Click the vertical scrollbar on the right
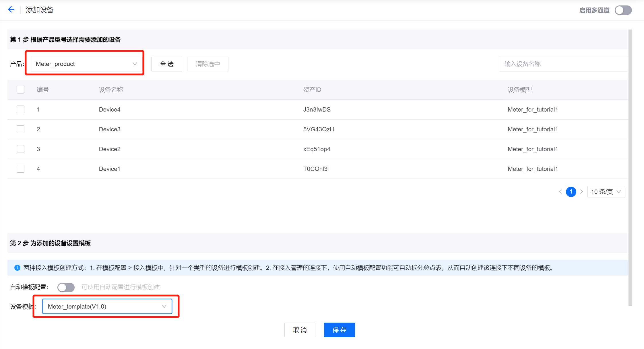The image size is (644, 349). [x=630, y=168]
